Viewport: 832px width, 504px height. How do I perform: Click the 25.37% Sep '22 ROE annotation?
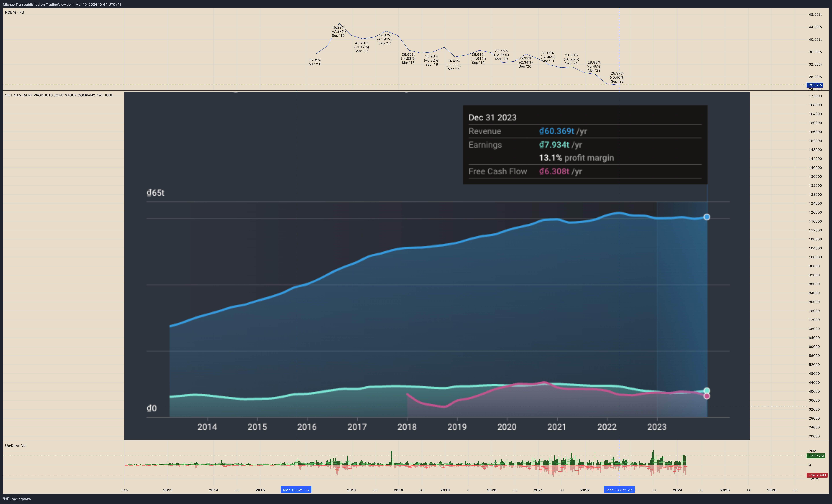coord(617,77)
